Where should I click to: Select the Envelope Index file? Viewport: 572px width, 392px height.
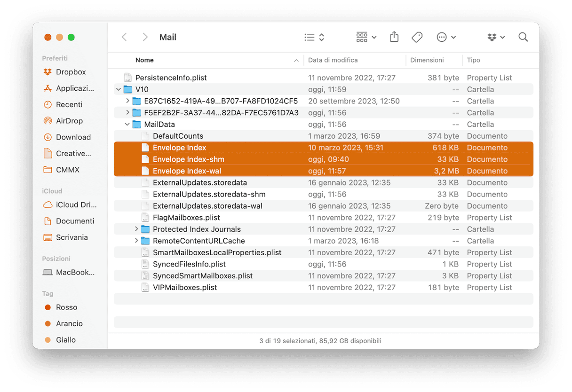click(x=324, y=148)
